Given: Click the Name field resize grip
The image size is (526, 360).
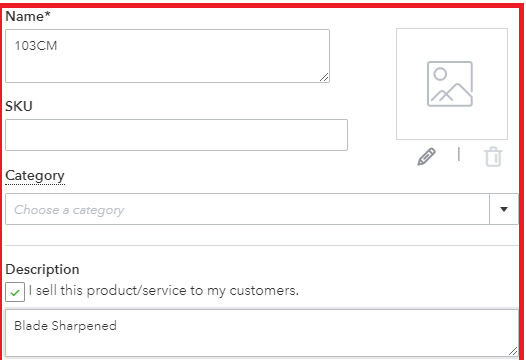Looking at the screenshot, I should 324,77.
